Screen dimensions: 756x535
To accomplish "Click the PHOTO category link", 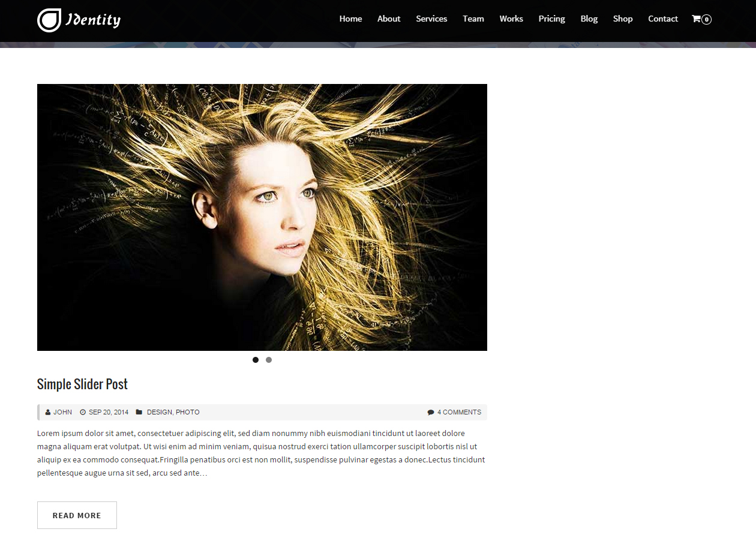I will click(x=188, y=412).
